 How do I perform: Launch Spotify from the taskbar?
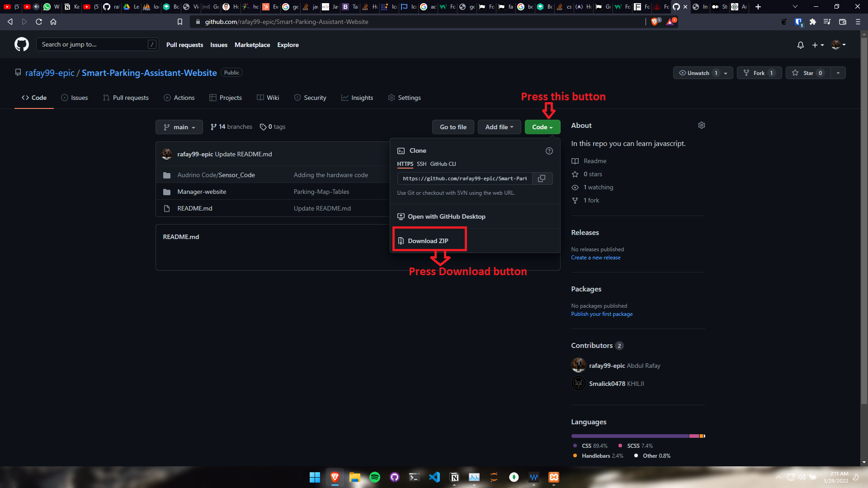(x=375, y=477)
